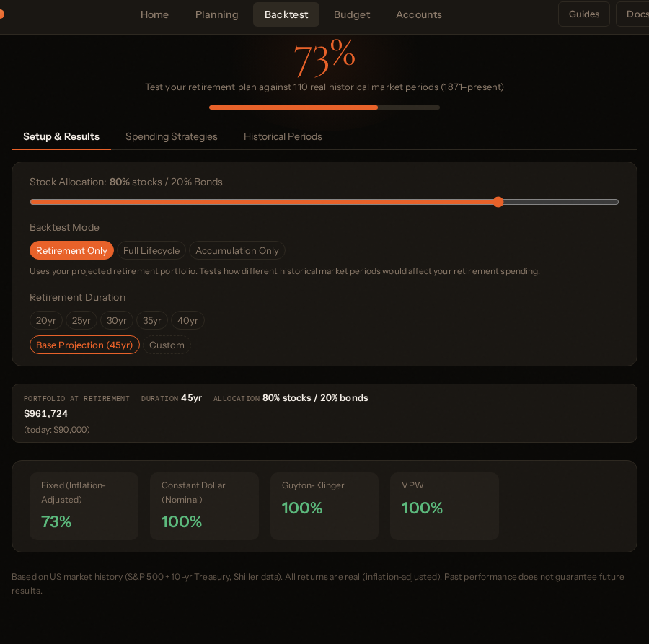
Task: Choose 35yr retirement duration
Action: point(152,320)
